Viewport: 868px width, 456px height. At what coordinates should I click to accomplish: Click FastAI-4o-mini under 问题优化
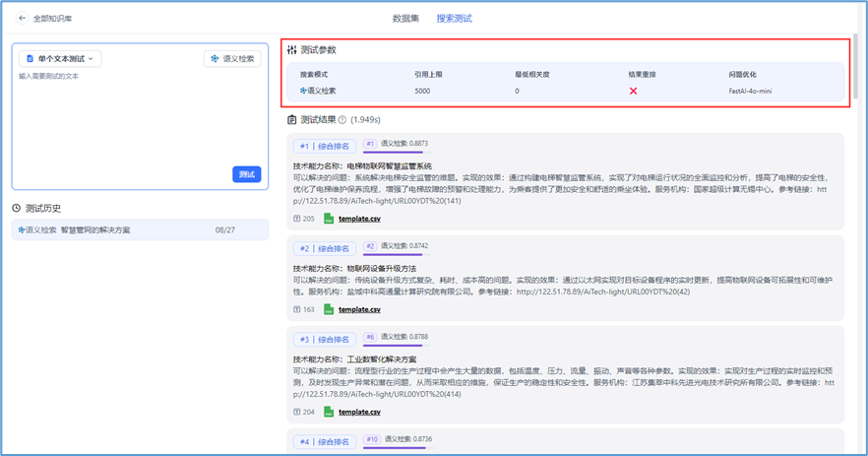750,91
